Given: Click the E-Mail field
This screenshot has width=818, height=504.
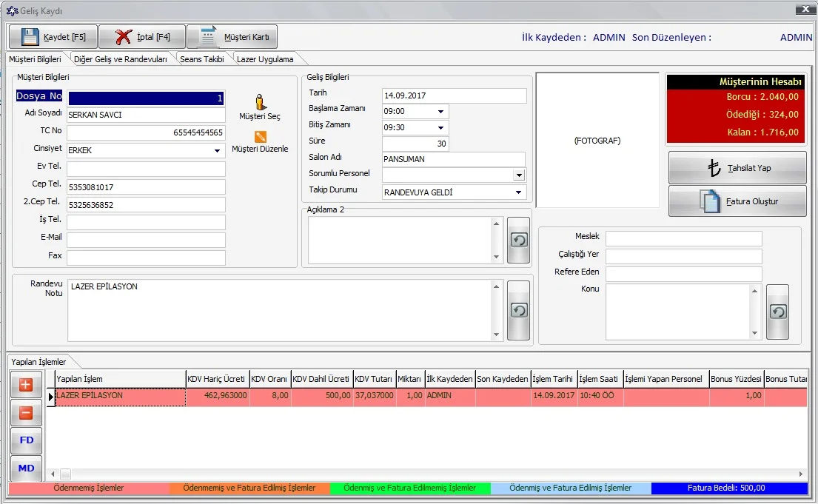Looking at the screenshot, I should point(146,240).
